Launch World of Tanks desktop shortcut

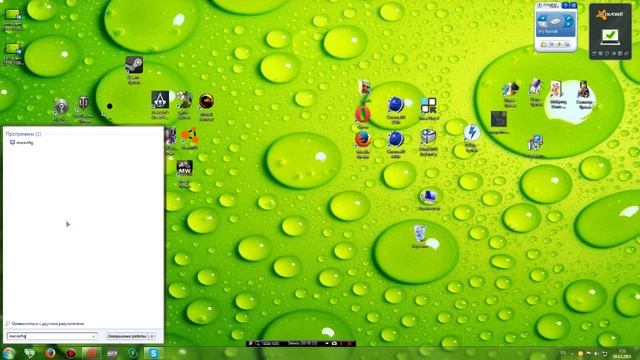pyautogui.click(x=83, y=103)
